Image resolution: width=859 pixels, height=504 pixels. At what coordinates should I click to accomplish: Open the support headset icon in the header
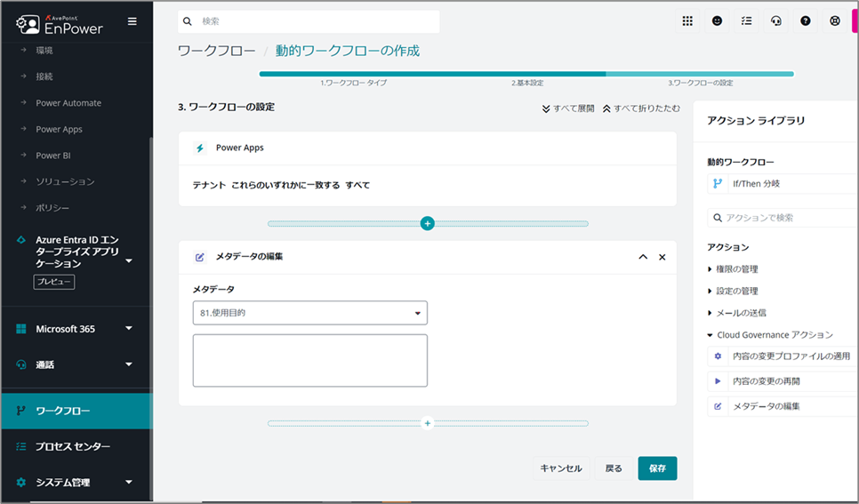pyautogui.click(x=775, y=21)
